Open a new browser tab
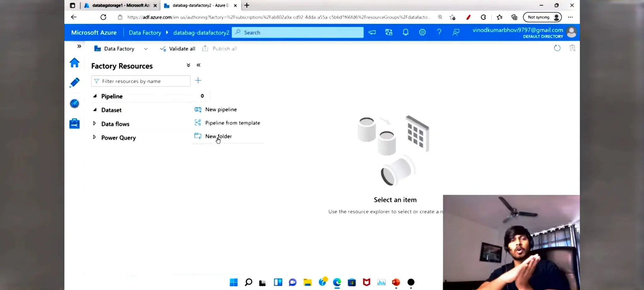The height and width of the screenshot is (290, 644). click(x=247, y=5)
